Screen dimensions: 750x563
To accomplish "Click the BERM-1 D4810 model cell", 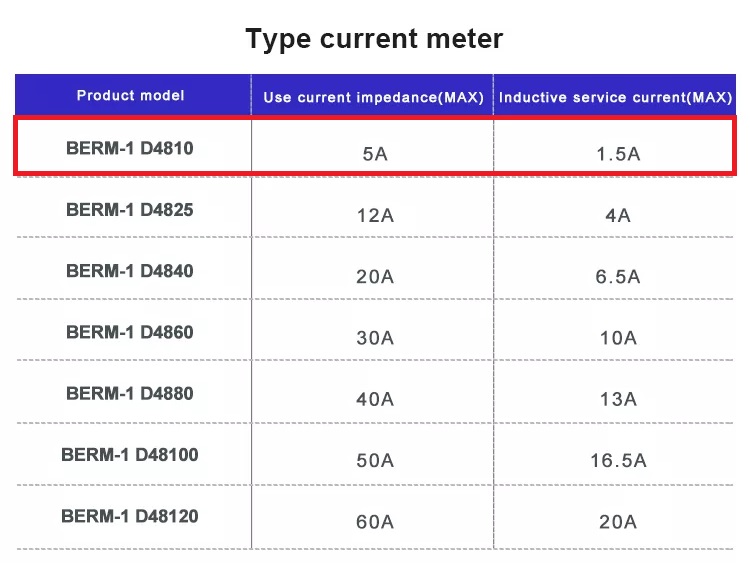I will pyautogui.click(x=130, y=149).
